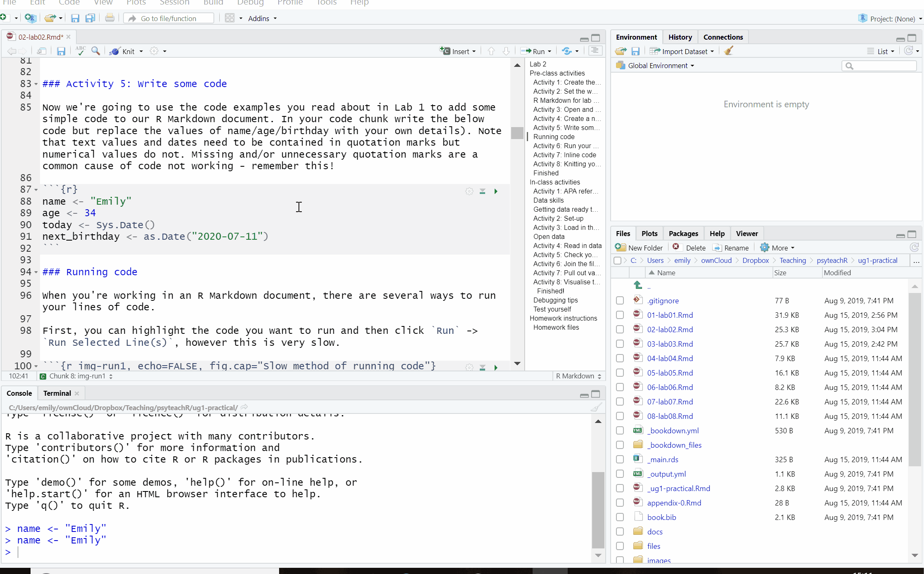Click the Plots panel tab
Viewport: 924px width, 574px height.
tap(648, 234)
